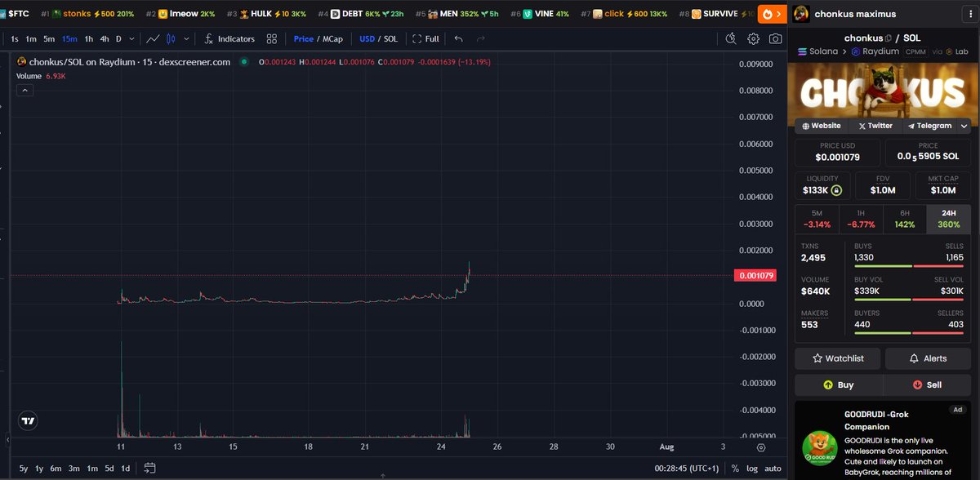980x480 pixels.
Task: Click the red Sell button
Action: pyautogui.click(x=927, y=384)
